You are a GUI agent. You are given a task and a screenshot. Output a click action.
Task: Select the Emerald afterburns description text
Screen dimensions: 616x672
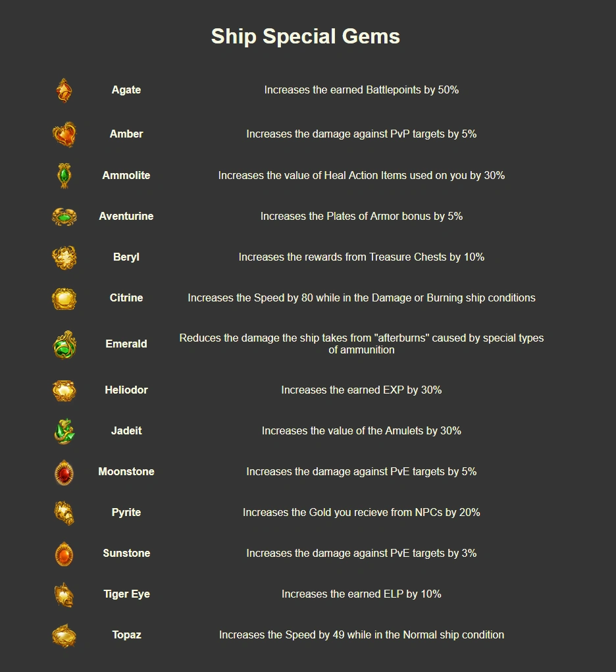tap(361, 344)
